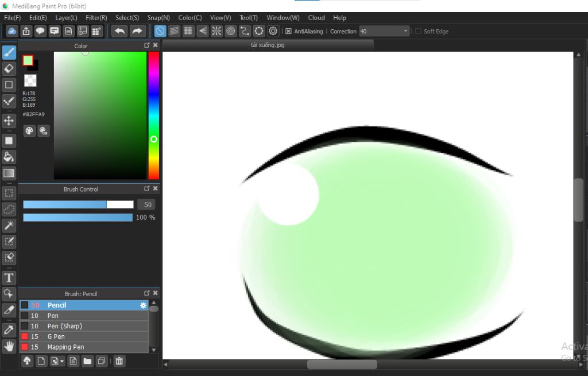Viewport: 588px width, 376px height.
Task: Select the Mapping Pen brush
Action: click(x=84, y=347)
